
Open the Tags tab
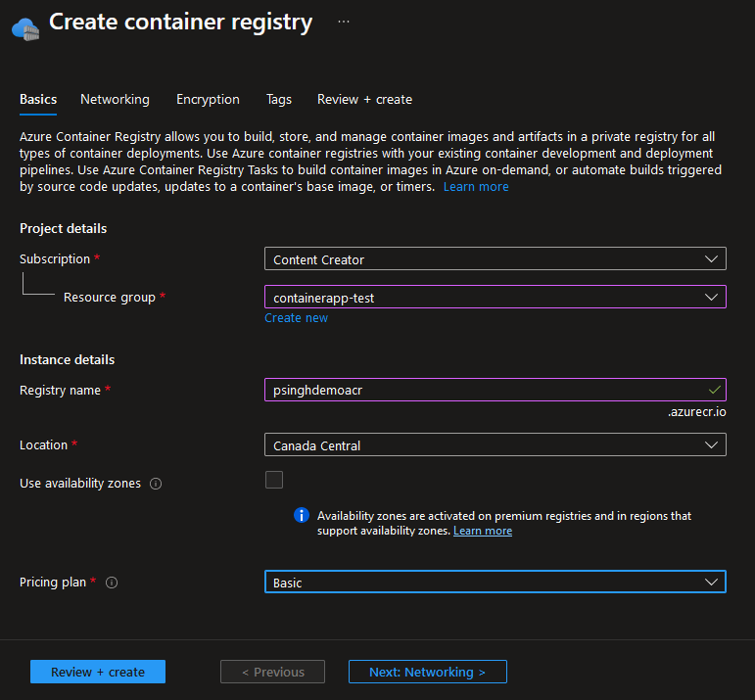click(279, 100)
